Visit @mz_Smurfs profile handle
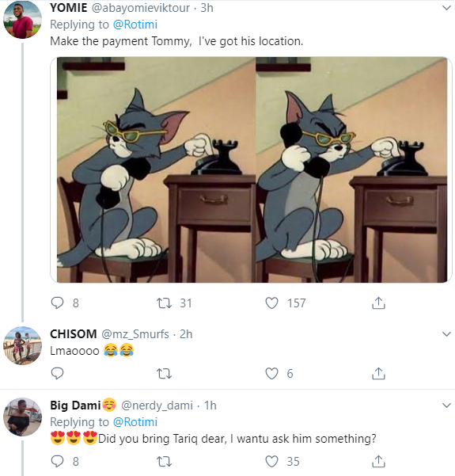The image size is (455, 476). 135,334
